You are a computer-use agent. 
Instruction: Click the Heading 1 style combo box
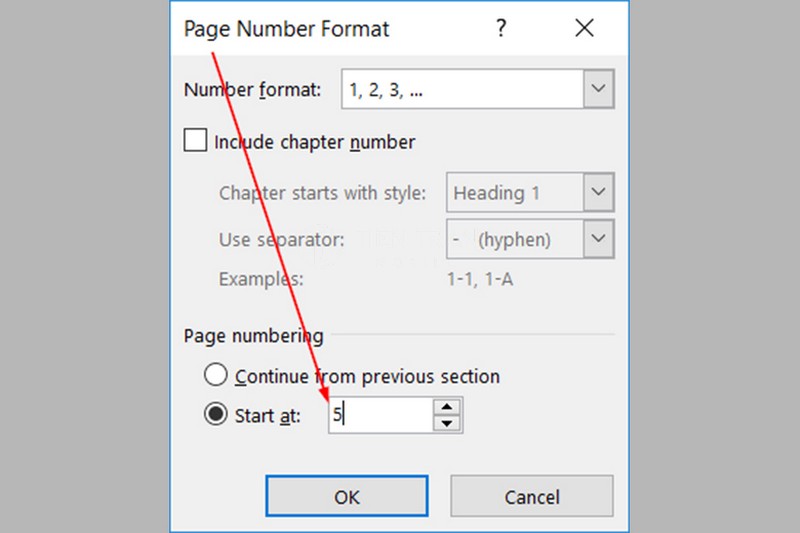(515, 193)
